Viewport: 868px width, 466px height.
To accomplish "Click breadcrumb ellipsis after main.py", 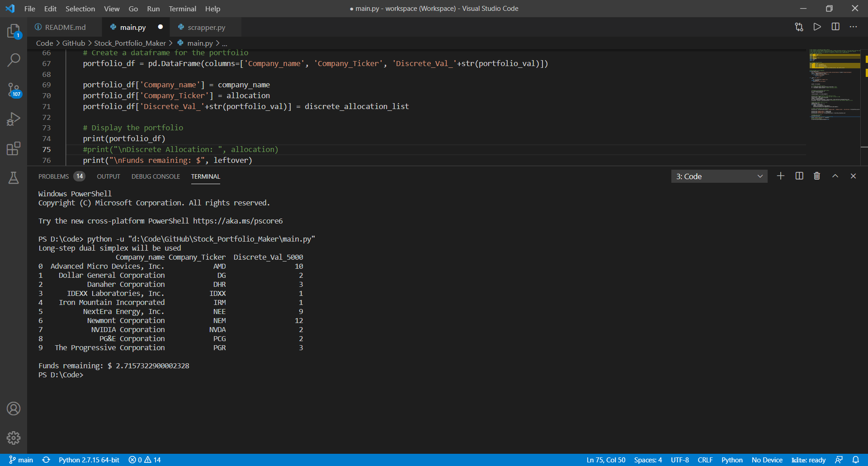I will (225, 43).
